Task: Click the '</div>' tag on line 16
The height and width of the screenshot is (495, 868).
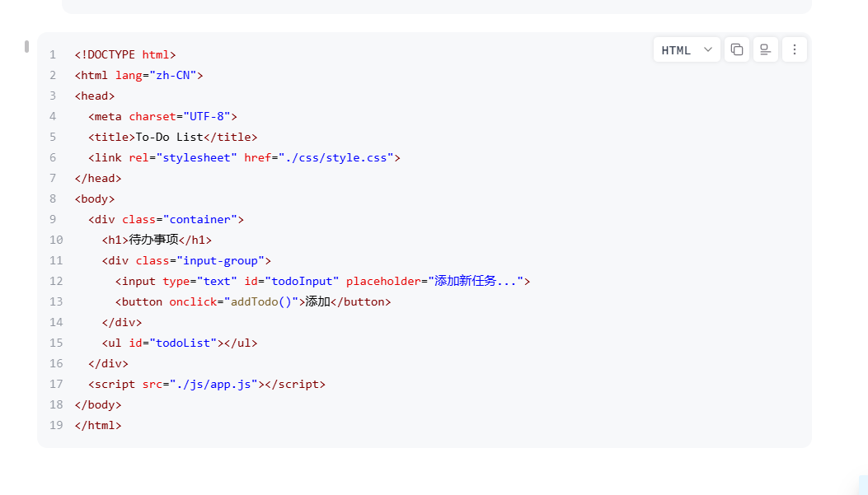Action: click(109, 363)
